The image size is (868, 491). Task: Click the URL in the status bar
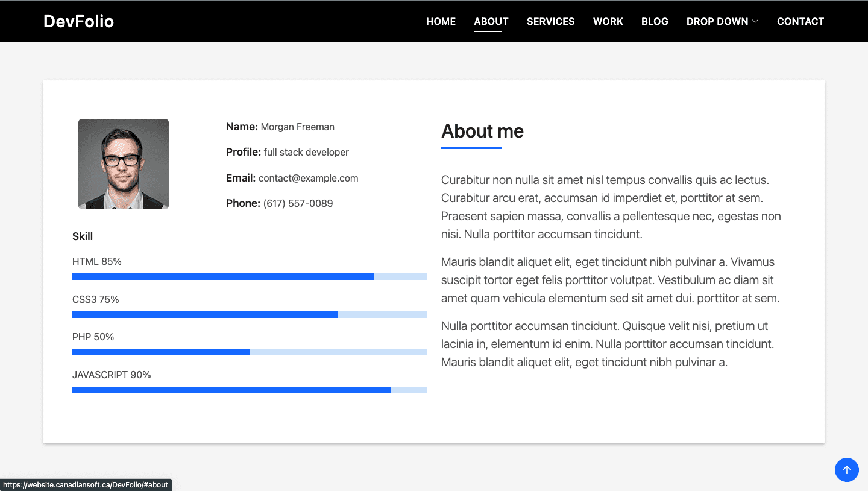(x=86, y=484)
